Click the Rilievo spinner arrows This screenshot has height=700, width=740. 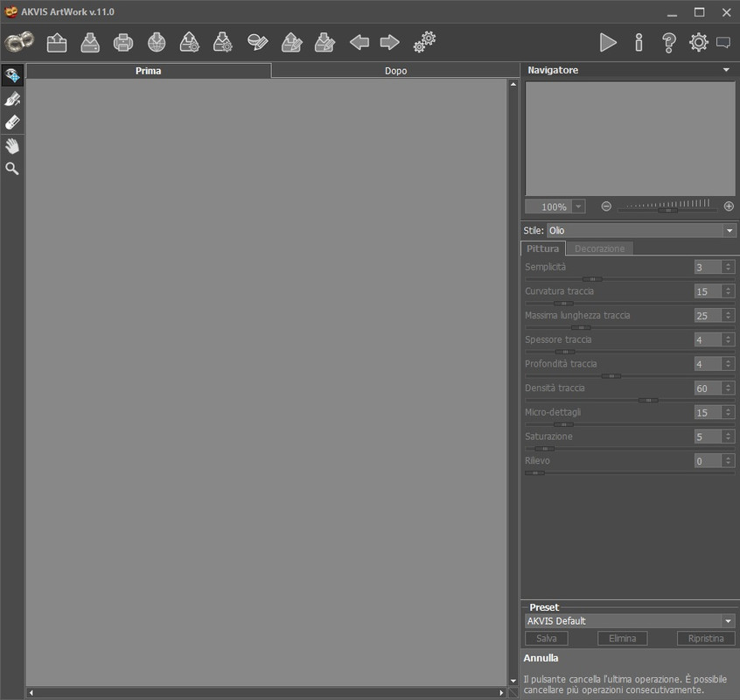click(729, 461)
